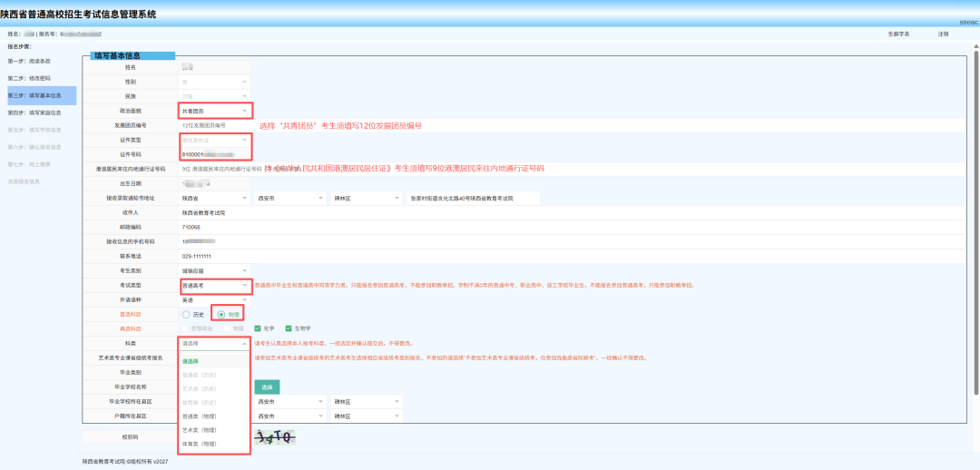Open the 西安市 dropdown in 户籍所在县区 row

pyautogui.click(x=291, y=416)
